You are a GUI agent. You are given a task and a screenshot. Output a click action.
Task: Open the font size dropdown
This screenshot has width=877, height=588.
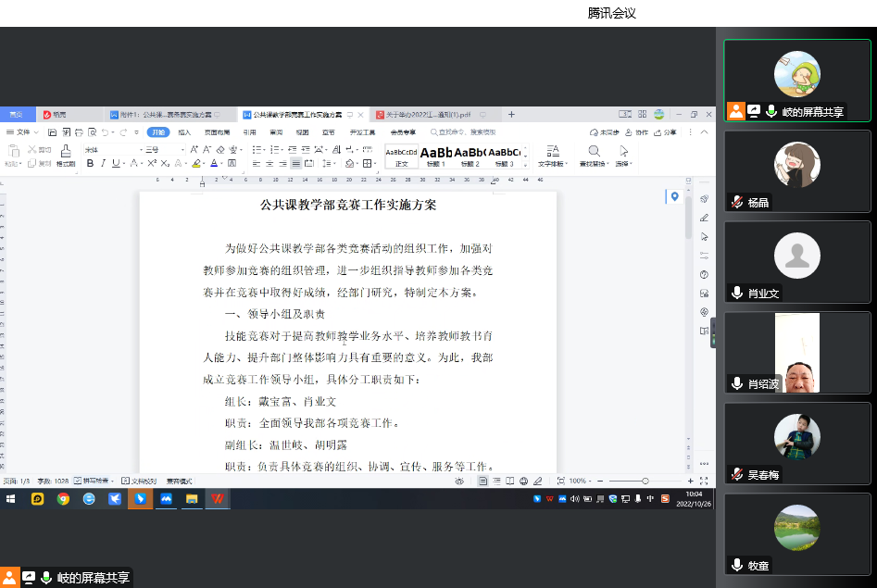tap(154, 149)
